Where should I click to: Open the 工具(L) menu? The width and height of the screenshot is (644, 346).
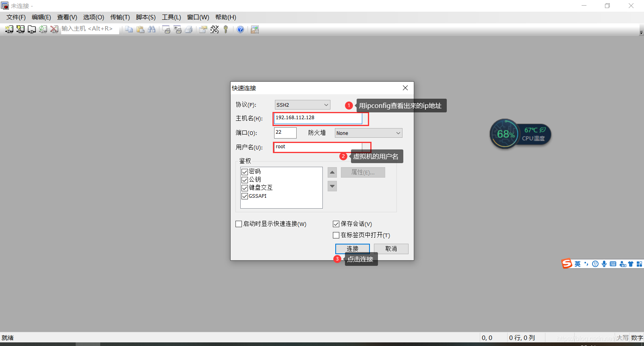(x=171, y=17)
